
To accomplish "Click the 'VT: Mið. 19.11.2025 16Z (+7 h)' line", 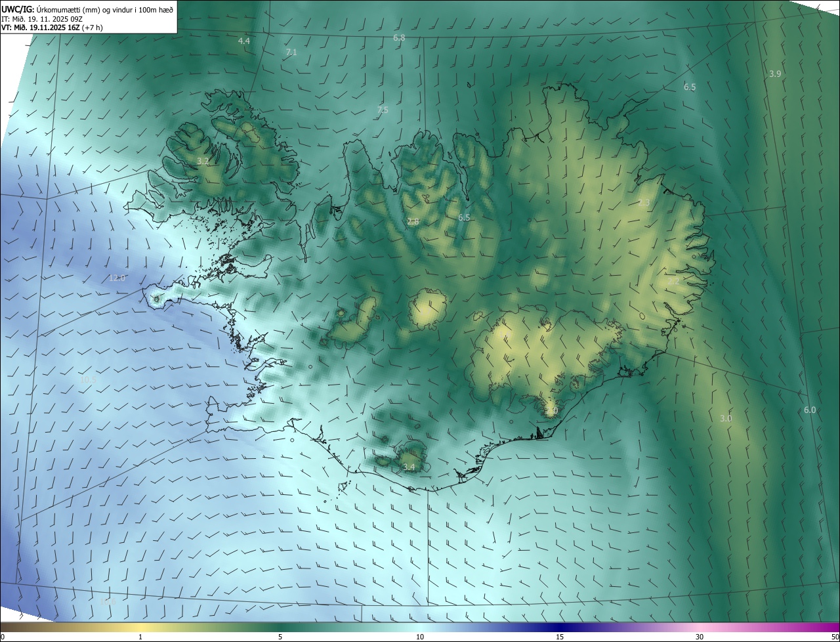I will pyautogui.click(x=52, y=28).
